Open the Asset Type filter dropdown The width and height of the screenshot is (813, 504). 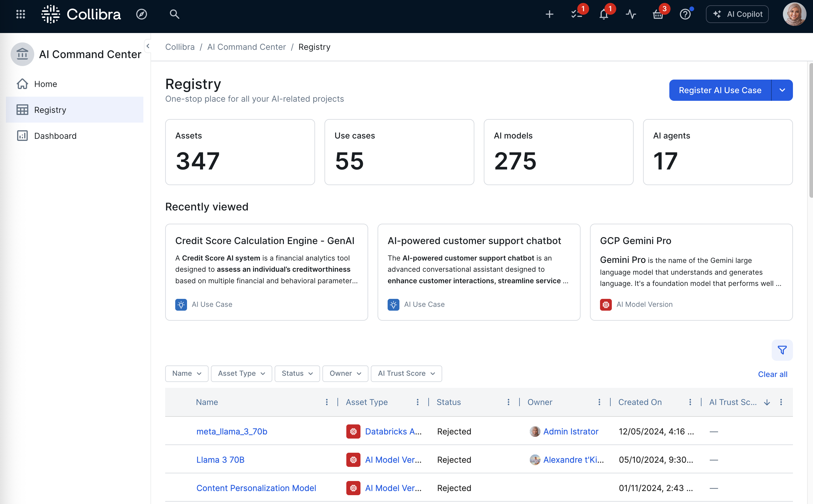[x=242, y=373]
